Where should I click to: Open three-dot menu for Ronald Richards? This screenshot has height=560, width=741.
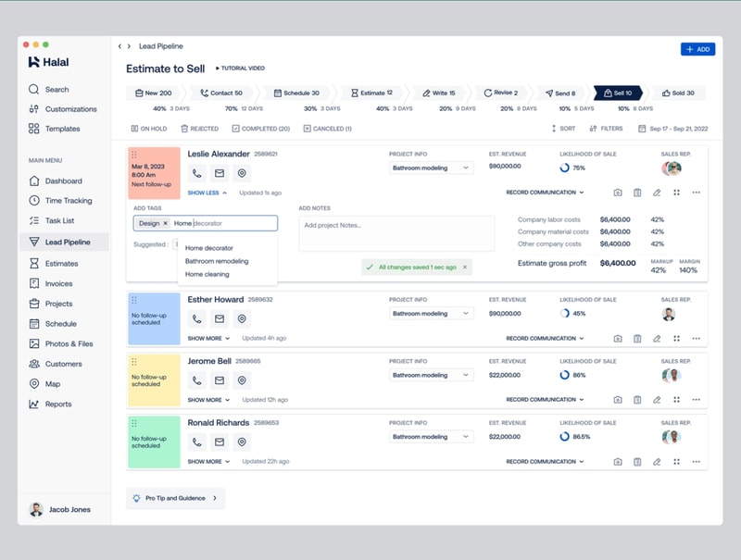[x=697, y=462]
